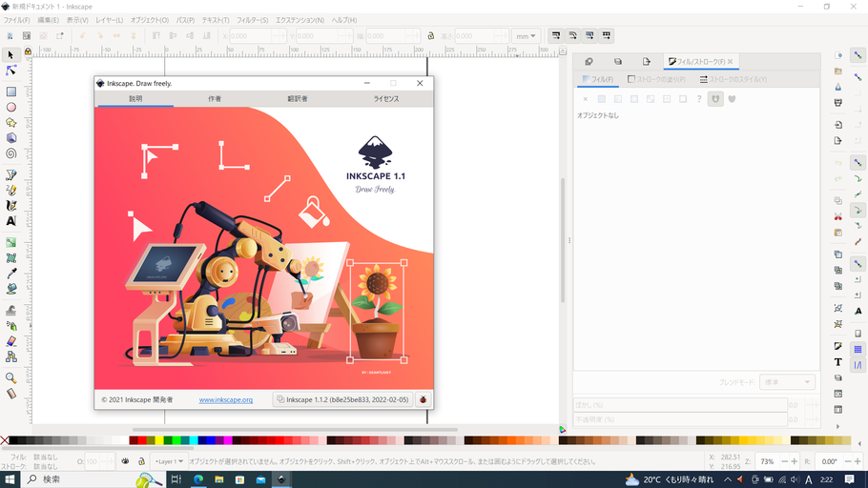Switch to 翻訳者 tab in About dialog

(298, 99)
